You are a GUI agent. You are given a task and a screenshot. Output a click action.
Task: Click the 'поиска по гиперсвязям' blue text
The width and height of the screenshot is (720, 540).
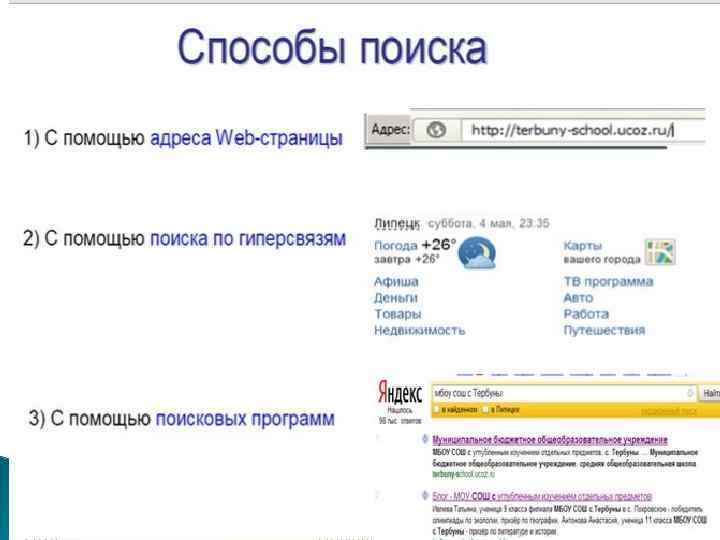click(248, 239)
